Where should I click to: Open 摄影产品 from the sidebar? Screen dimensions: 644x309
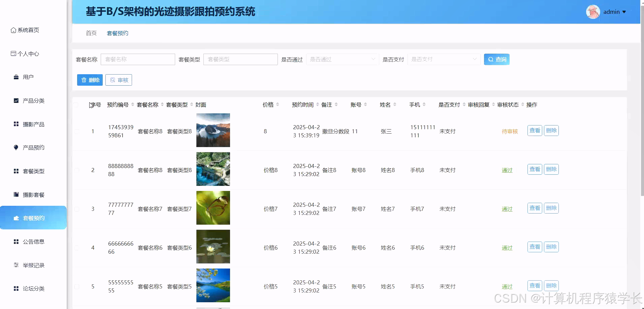tap(16, 124)
